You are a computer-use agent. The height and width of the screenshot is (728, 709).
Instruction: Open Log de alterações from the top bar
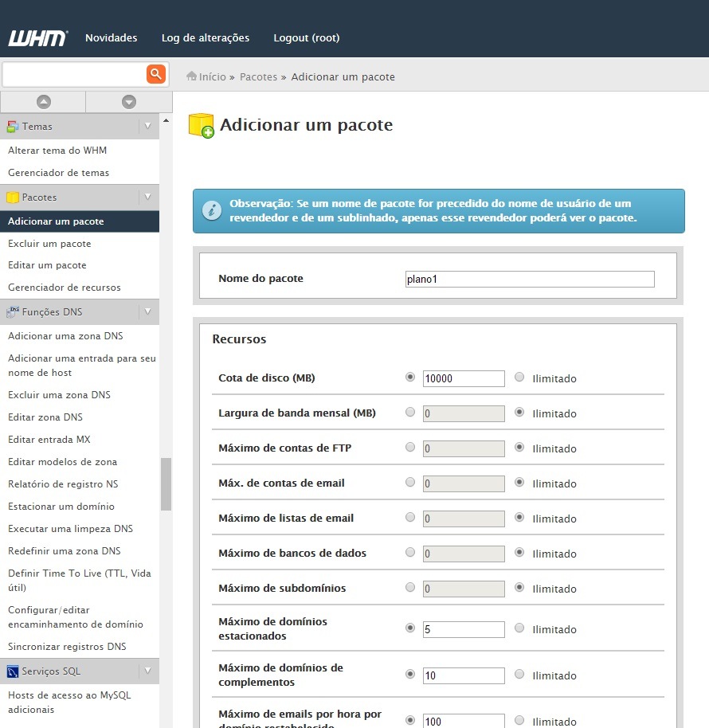(205, 37)
